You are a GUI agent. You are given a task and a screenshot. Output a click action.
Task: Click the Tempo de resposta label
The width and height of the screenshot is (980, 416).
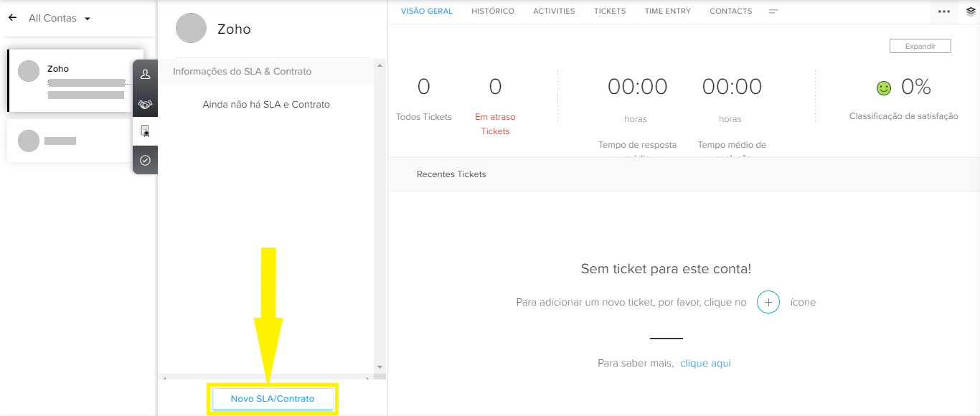[x=637, y=145]
